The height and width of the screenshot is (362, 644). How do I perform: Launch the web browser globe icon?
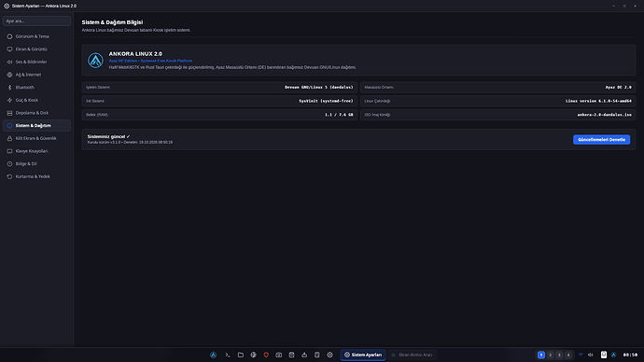click(254, 355)
